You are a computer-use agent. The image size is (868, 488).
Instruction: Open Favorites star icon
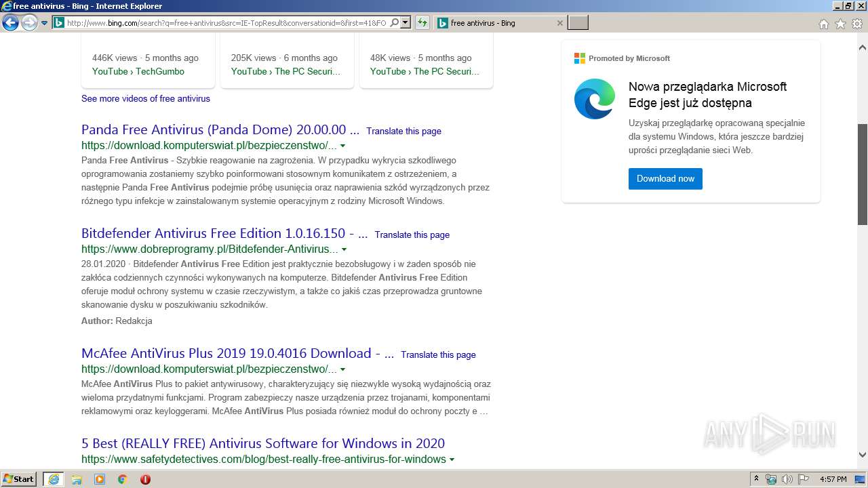[x=840, y=24]
